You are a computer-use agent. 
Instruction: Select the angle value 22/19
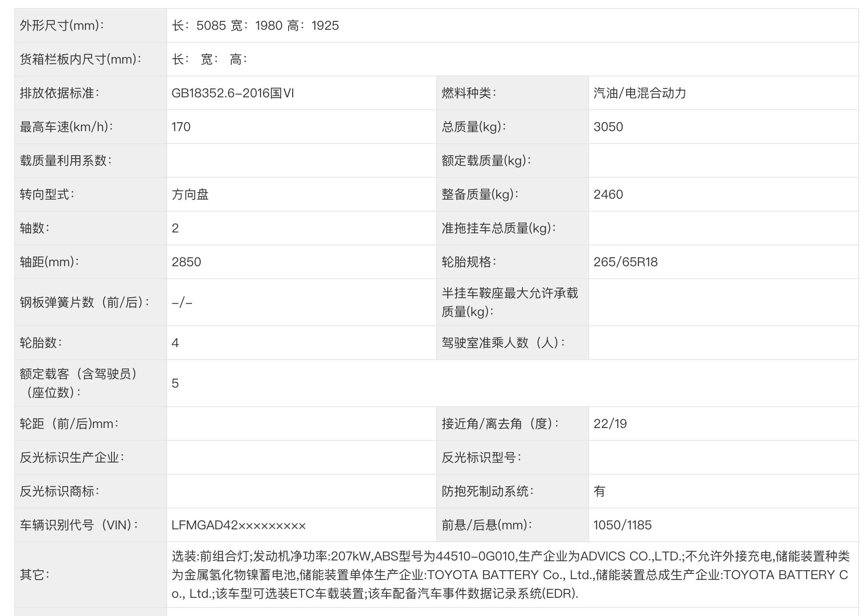point(610,424)
